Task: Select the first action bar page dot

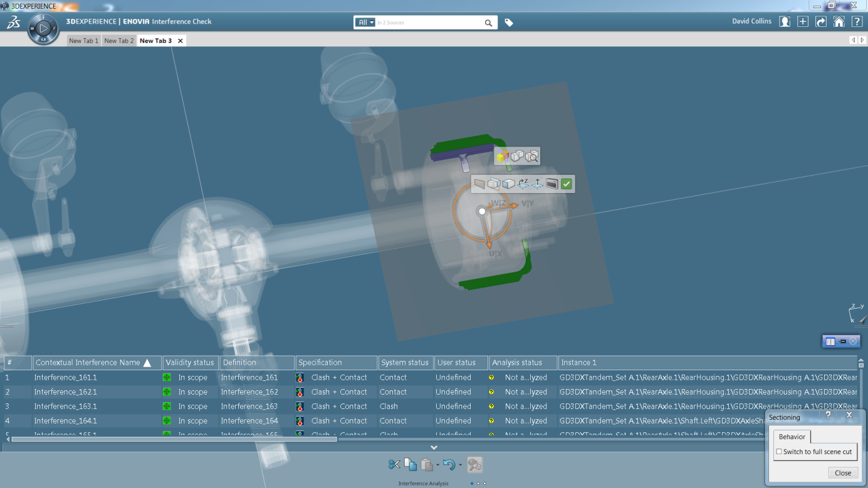Action: (x=471, y=484)
